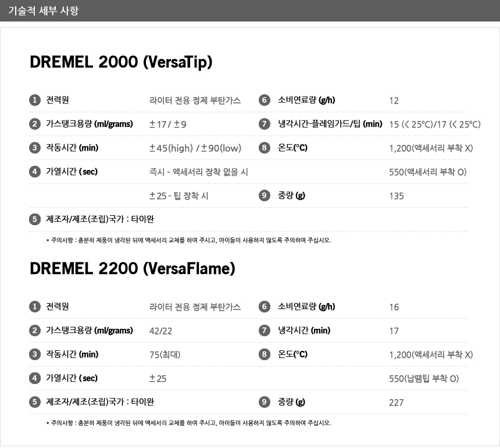Click the 42/22 gas tank capacity value

click(x=160, y=331)
